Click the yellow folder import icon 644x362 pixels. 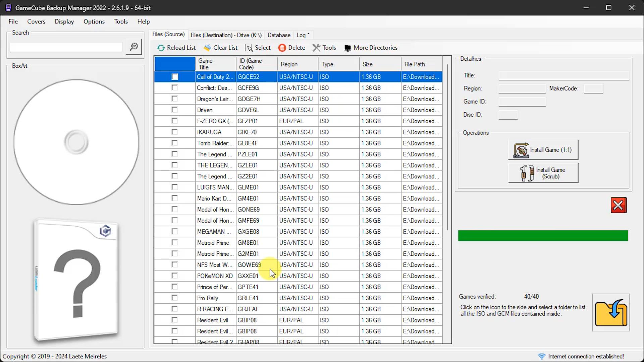pyautogui.click(x=610, y=312)
